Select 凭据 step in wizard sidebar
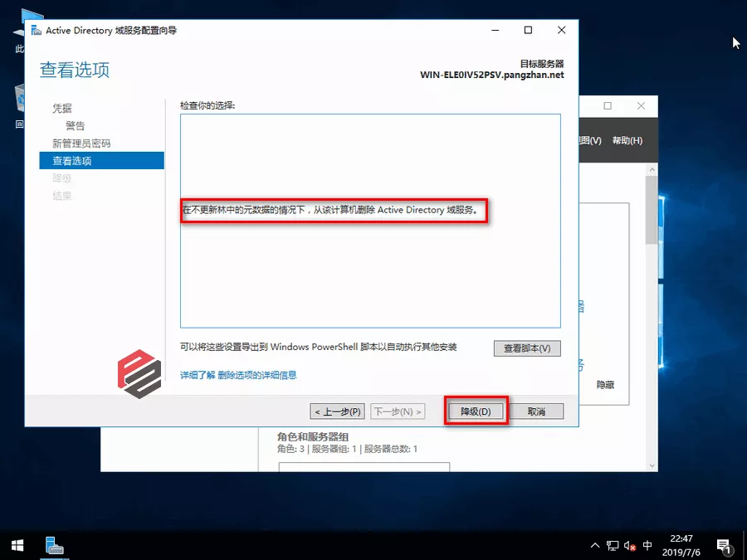Image resolution: width=747 pixels, height=560 pixels. [x=62, y=109]
